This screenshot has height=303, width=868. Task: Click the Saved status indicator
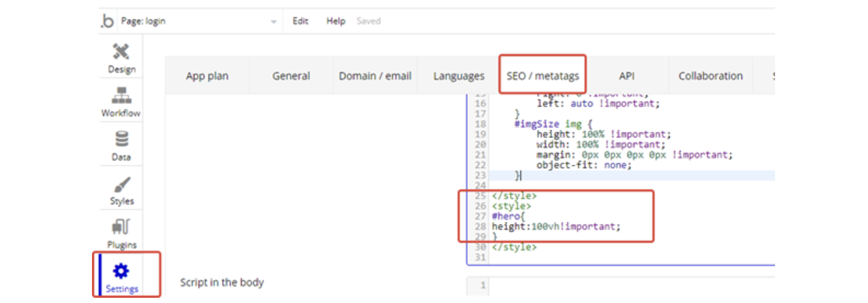(x=369, y=21)
